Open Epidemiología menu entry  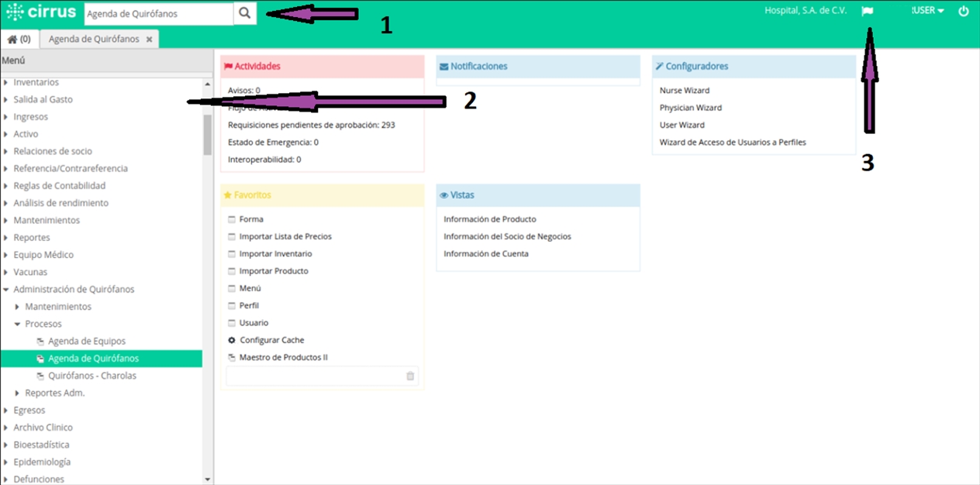click(x=42, y=462)
